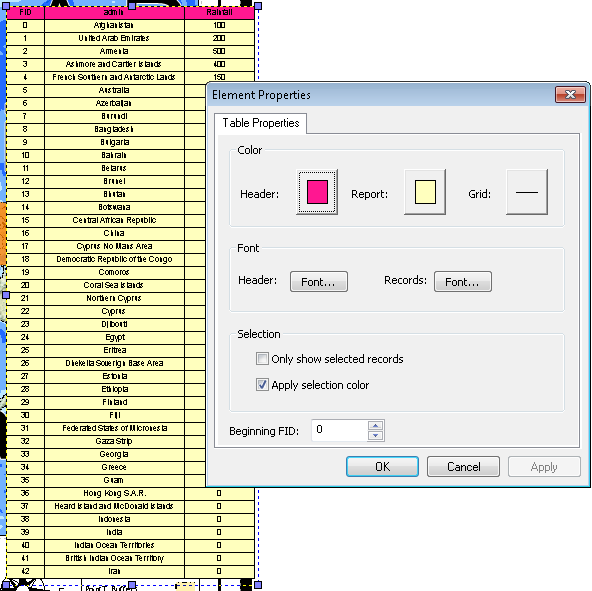The width and height of the screenshot is (592, 591).
Task: Confirm with the OK button
Action: (x=382, y=467)
